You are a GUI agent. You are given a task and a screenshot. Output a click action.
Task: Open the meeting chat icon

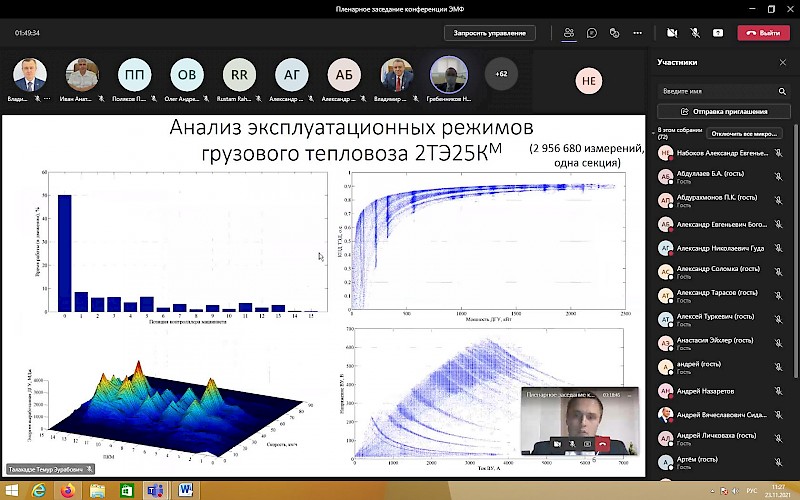pyautogui.click(x=592, y=33)
